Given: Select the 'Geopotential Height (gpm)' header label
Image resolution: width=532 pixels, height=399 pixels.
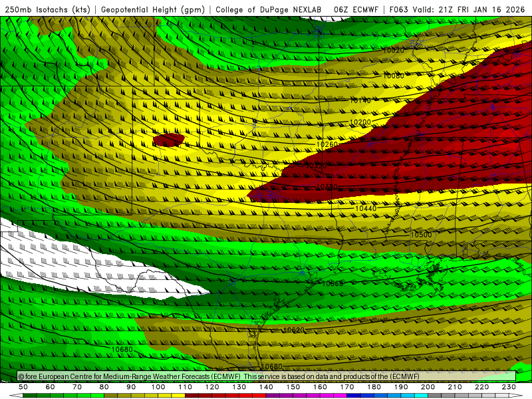Looking at the screenshot, I should click(153, 9).
